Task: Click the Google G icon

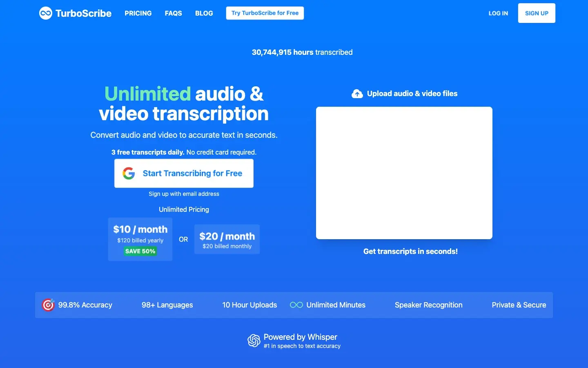Action: pos(129,173)
